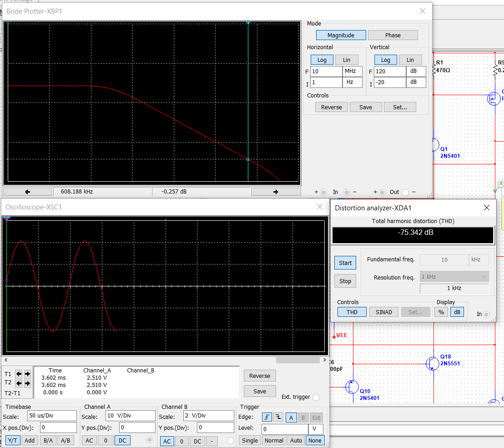504x448 pixels.
Task: Set trigger mode to Single
Action: [250, 440]
